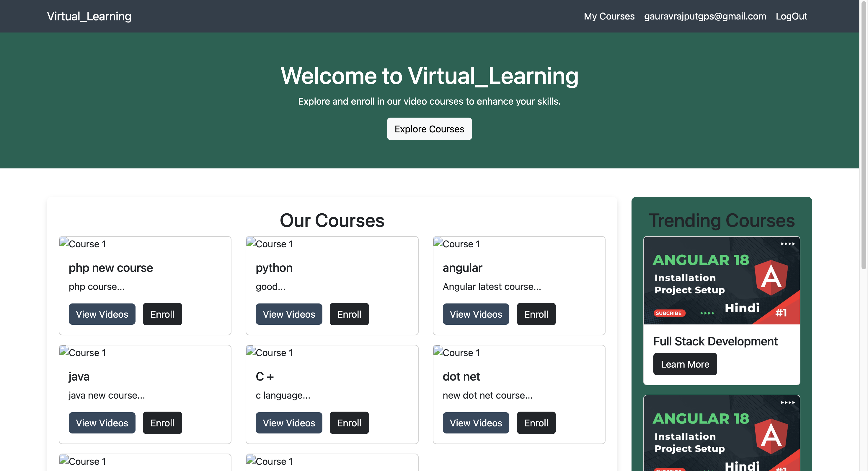View Videos for the C + course
The width and height of the screenshot is (868, 471).
(x=289, y=423)
